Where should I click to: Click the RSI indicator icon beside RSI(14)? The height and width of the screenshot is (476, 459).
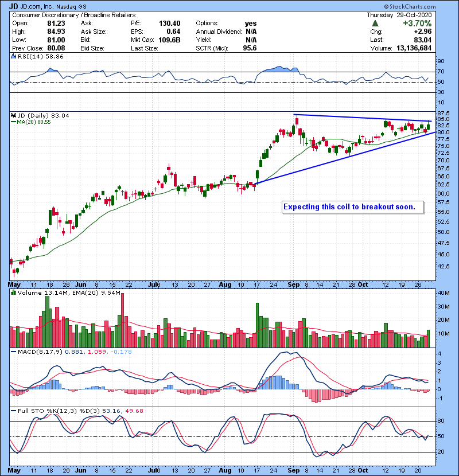point(13,56)
